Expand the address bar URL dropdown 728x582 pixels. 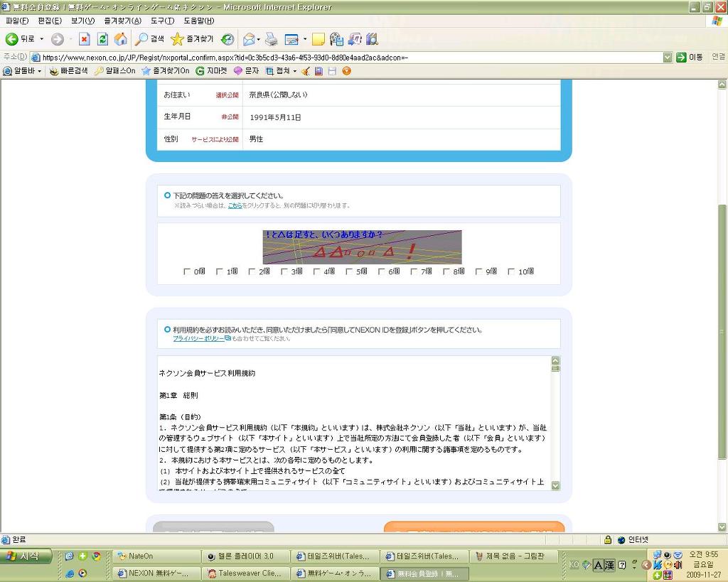[x=668, y=57]
